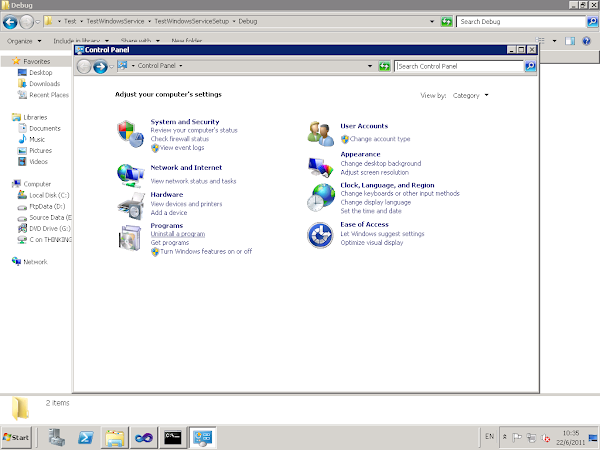Refresh the Debug window address bar
The image size is (600, 450).
(x=447, y=22)
